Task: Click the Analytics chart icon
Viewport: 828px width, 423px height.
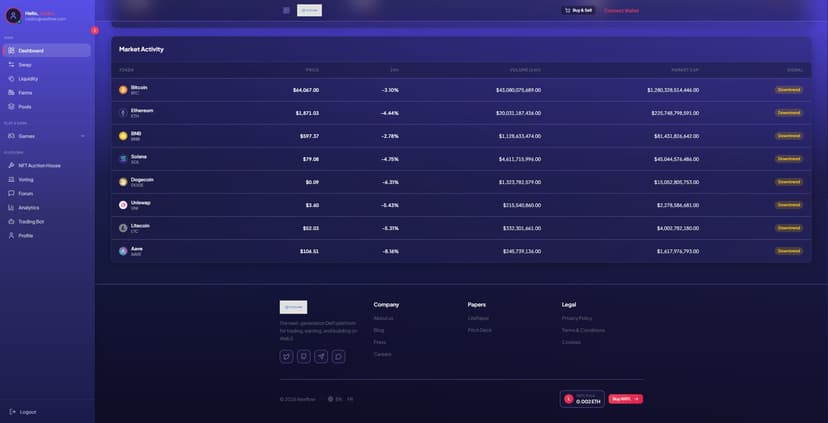Action: 12,208
